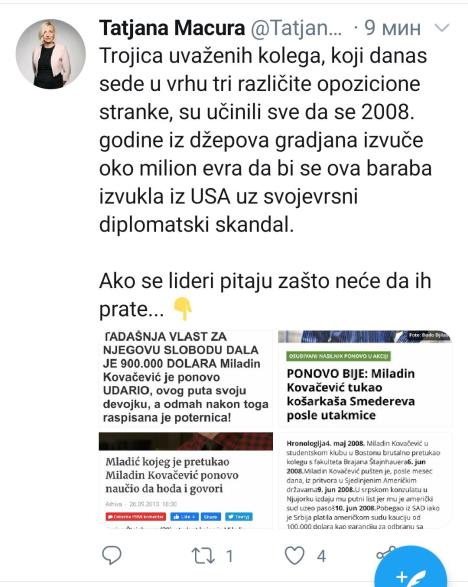Open image titled PONOVO BIJE: Miladin Kovačević

pos(365,378)
